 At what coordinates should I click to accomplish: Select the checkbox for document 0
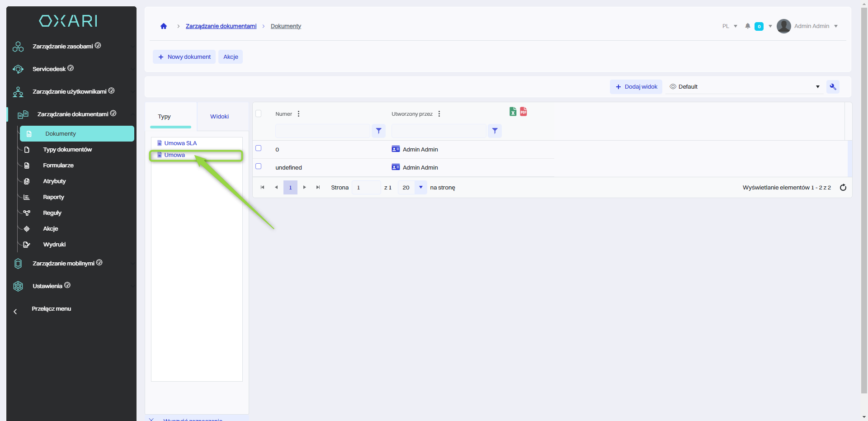click(x=259, y=148)
